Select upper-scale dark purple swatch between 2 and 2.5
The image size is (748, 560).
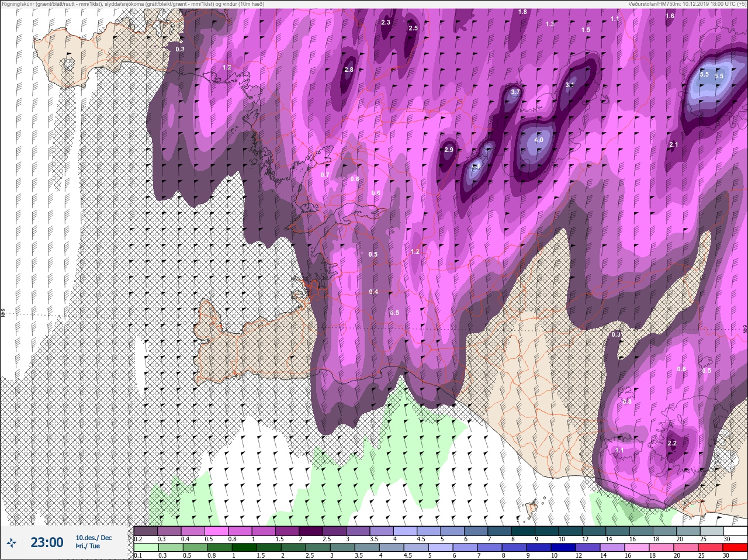tap(311, 531)
